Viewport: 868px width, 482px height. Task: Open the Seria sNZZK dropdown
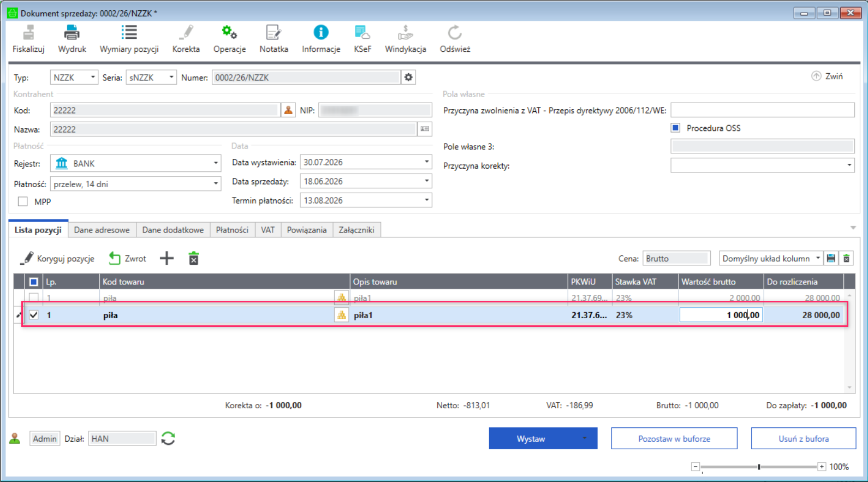171,78
